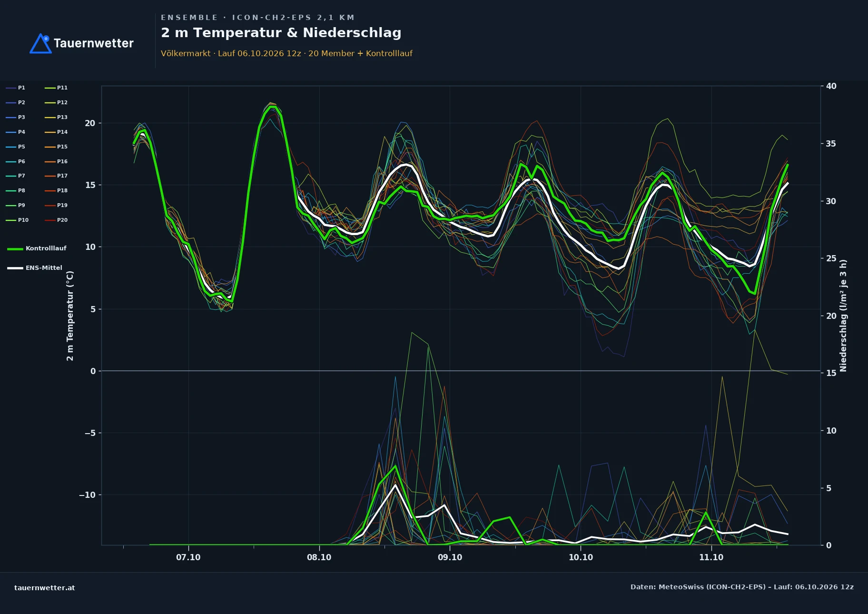Viewport: 868px width, 614px height.
Task: Select the P4 legend entry
Action: point(16,132)
